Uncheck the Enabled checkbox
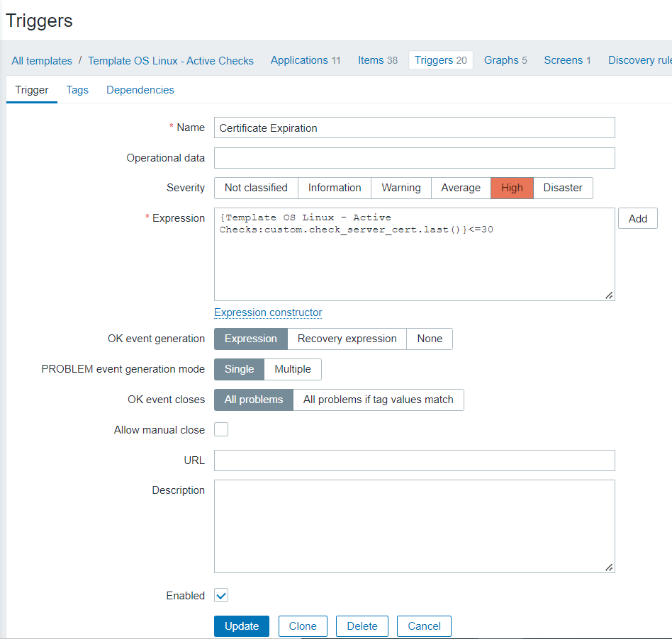Screen dimensions: 672x639 220,595
